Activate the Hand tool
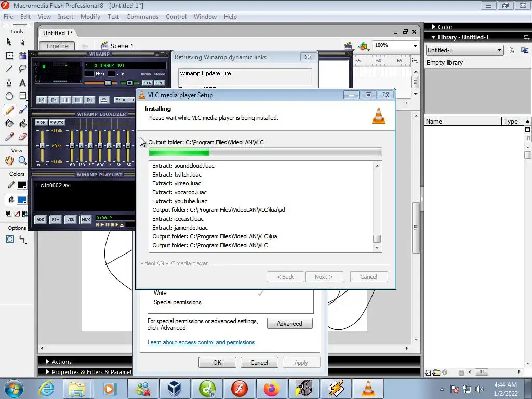The height and width of the screenshot is (399, 532). click(9, 161)
